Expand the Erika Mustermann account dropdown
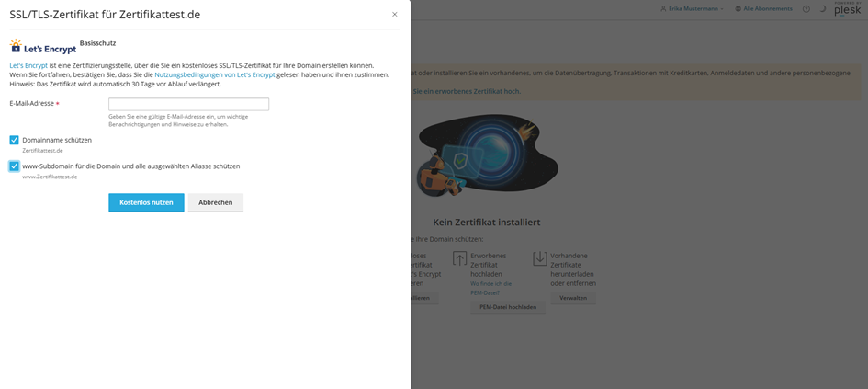Viewport: 868px width, 389px height. coord(695,9)
